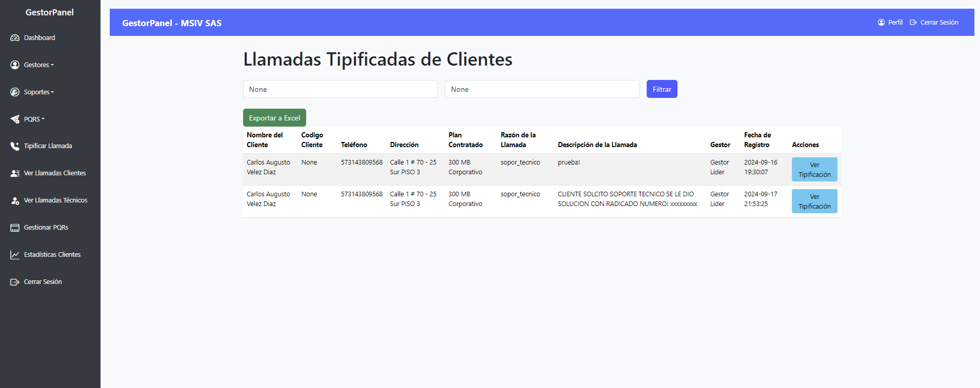
Task: Click the Estadísticas Clientes chart icon
Action: coord(15,255)
